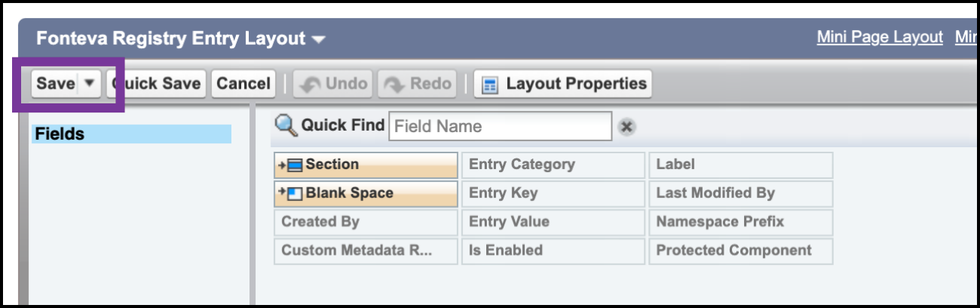Cancel the layout changes
980x308 pixels.
click(x=243, y=84)
